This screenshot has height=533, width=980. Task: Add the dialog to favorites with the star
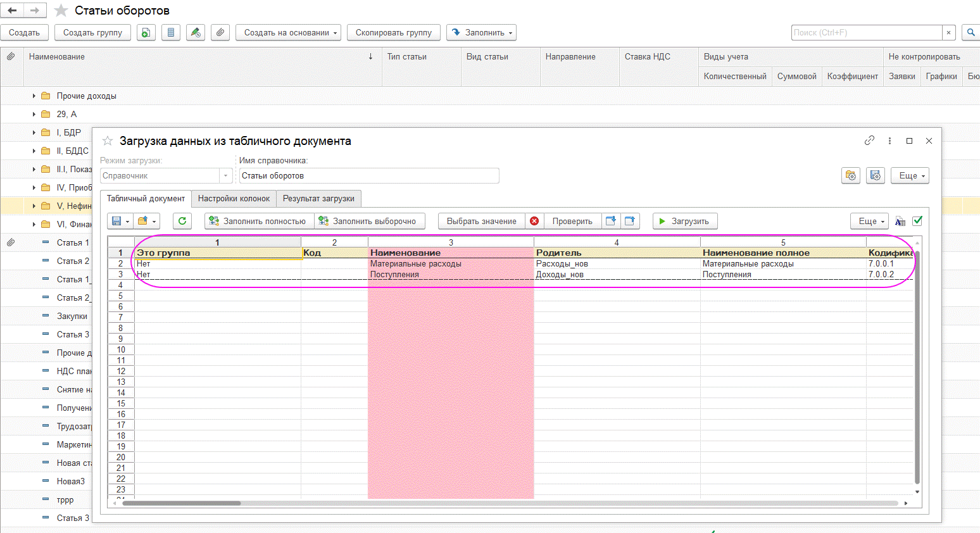[x=108, y=141]
